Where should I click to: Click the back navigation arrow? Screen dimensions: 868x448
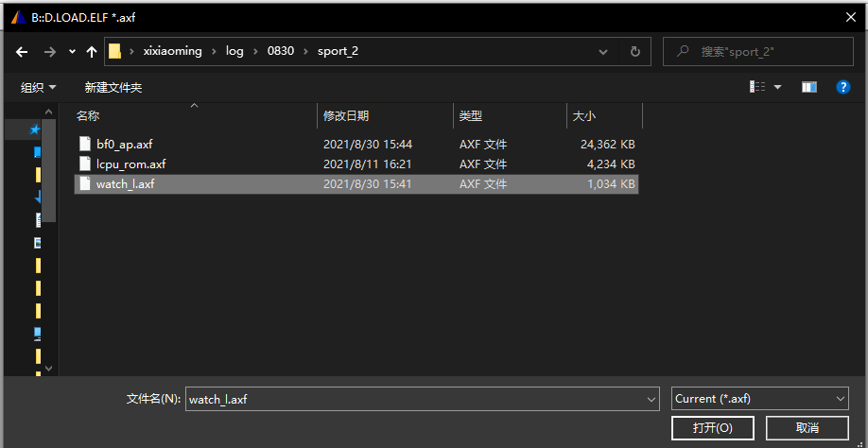point(23,51)
